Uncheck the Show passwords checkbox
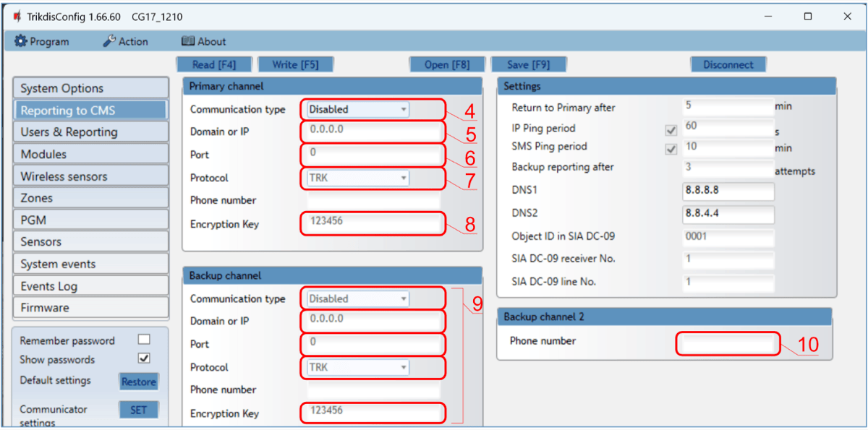Viewport: 868px width, 430px height. coord(144,358)
